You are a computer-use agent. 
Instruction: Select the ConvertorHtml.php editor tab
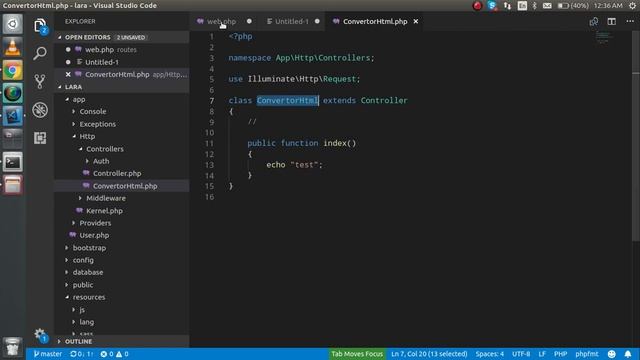(375, 21)
